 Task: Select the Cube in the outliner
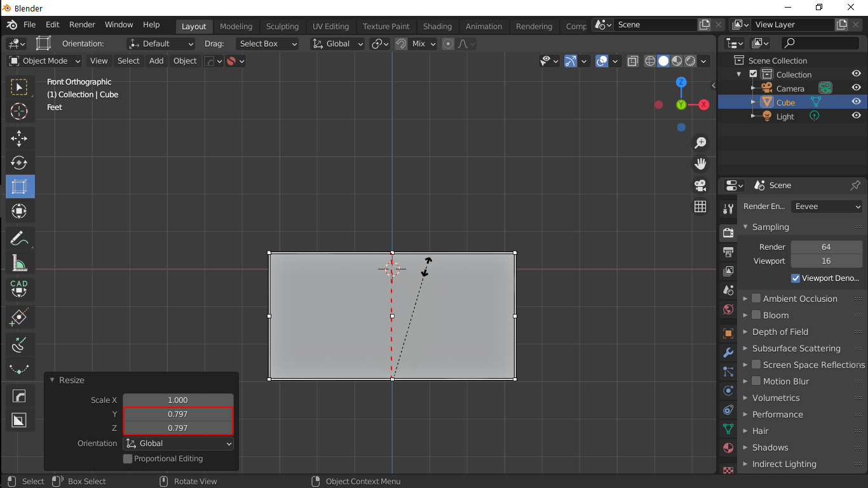(x=785, y=102)
